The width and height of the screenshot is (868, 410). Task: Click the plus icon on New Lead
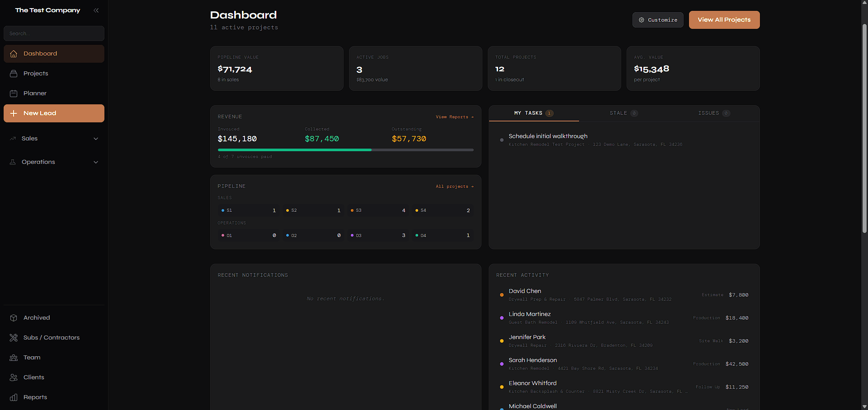[x=14, y=113]
